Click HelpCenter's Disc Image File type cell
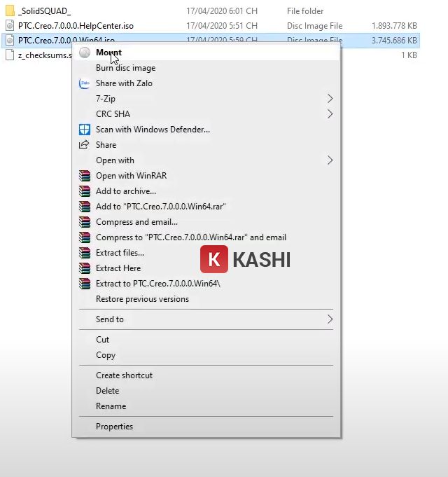The image size is (448, 477). pos(314,26)
